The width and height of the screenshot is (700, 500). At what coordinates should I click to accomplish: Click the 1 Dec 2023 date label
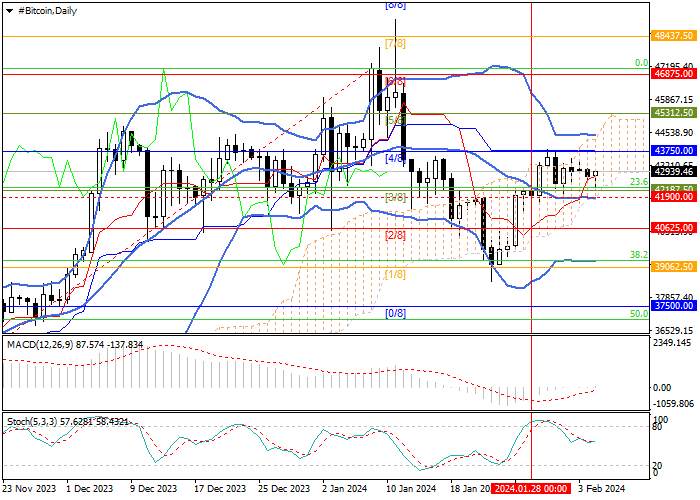pyautogui.click(x=89, y=488)
